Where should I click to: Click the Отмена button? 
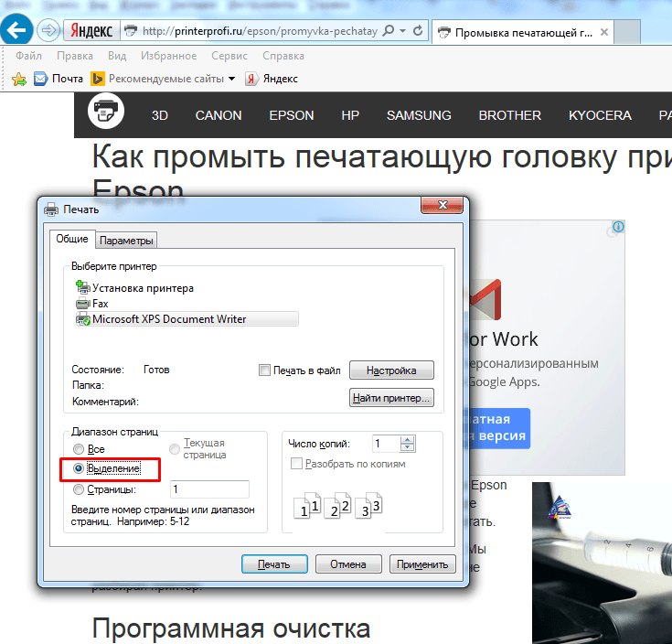(348, 564)
